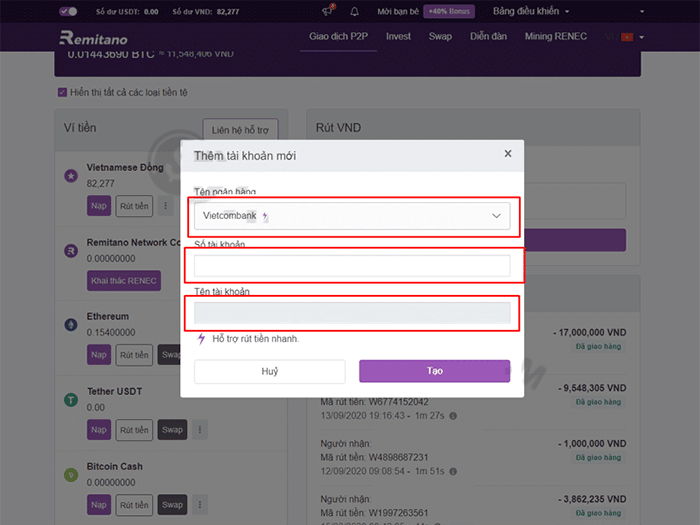Open the Diễn đàn menu item
700x525 pixels.
[488, 37]
